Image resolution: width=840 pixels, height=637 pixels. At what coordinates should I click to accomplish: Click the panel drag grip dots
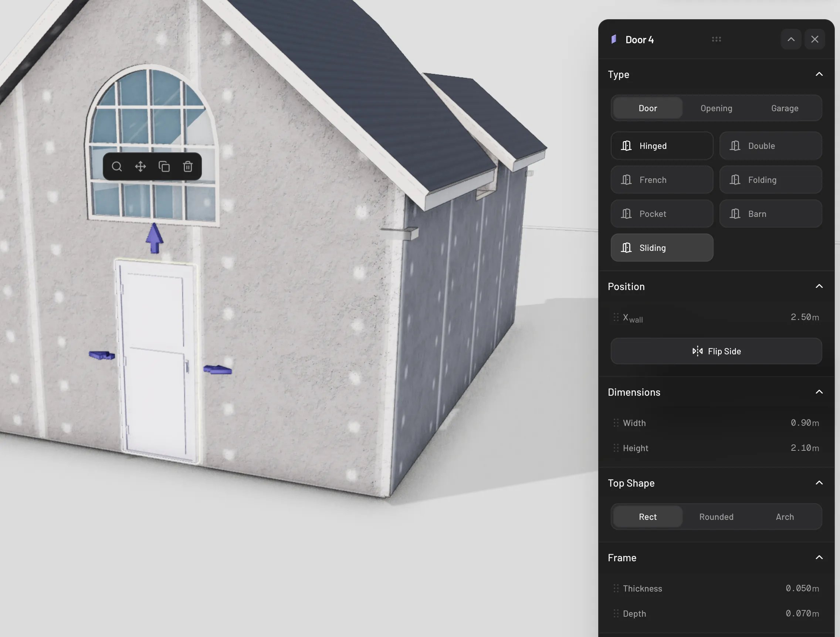pyautogui.click(x=717, y=39)
